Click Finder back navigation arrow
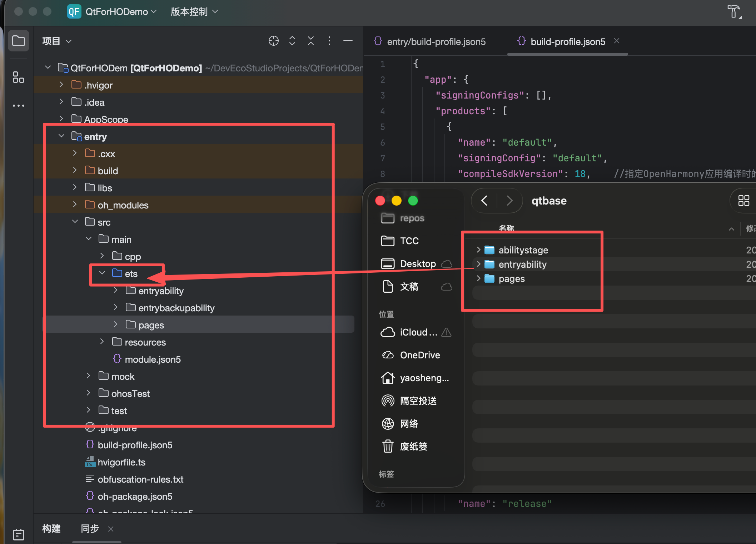The image size is (756, 544). pos(484,201)
